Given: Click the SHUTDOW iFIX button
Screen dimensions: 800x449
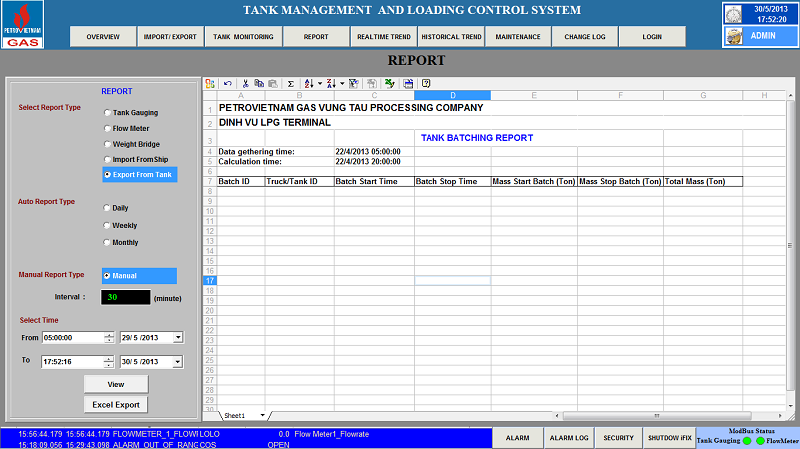Looking at the screenshot, I should [x=669, y=438].
